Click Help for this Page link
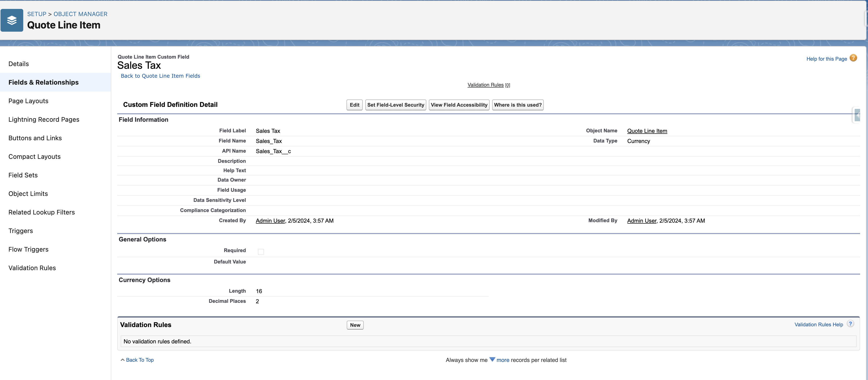 tap(826, 59)
